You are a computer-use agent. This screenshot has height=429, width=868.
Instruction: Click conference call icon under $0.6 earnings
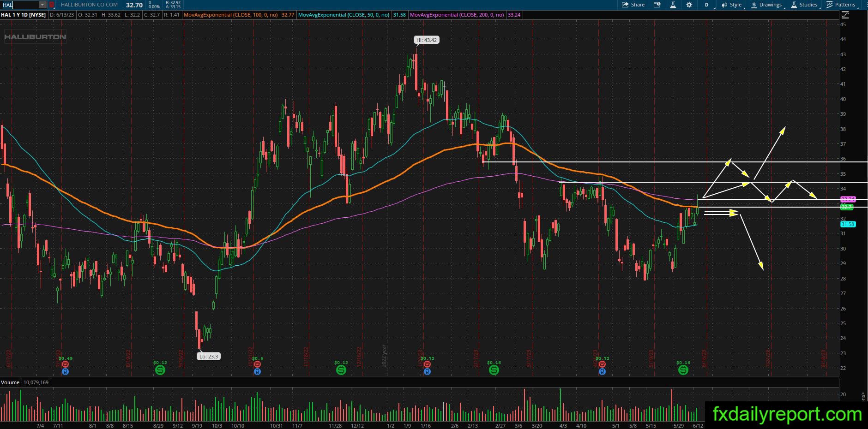click(x=257, y=371)
